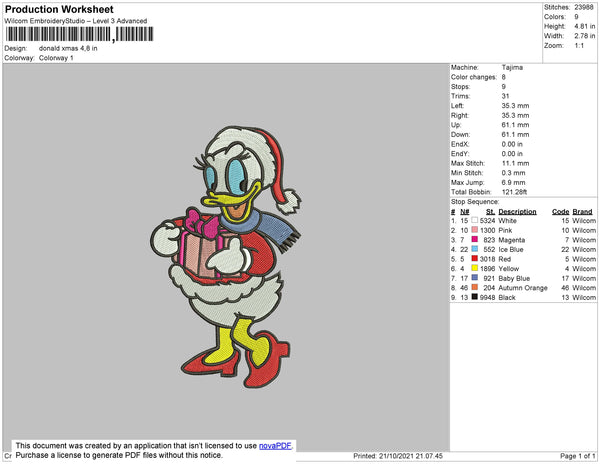Image resolution: width=600 pixels, height=464 pixels.
Task: Click the 'Ice Blue' description text
Action: pyautogui.click(x=511, y=249)
